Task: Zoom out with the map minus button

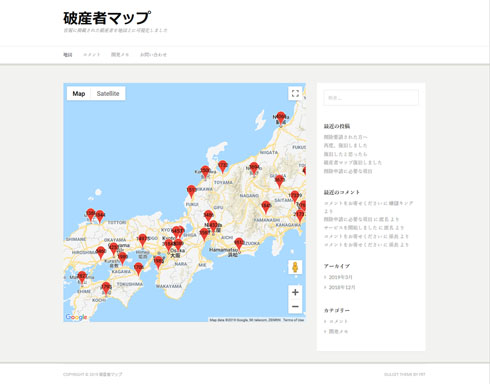Action: 295,306
